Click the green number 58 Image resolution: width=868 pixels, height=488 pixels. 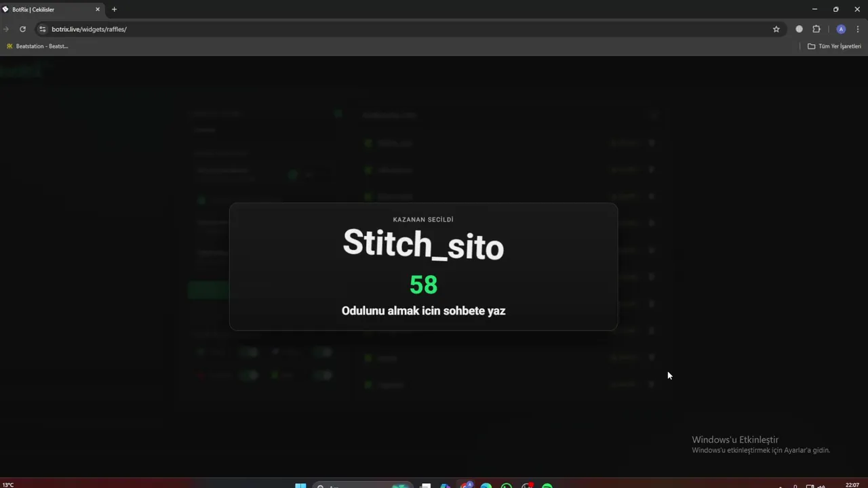click(x=423, y=285)
